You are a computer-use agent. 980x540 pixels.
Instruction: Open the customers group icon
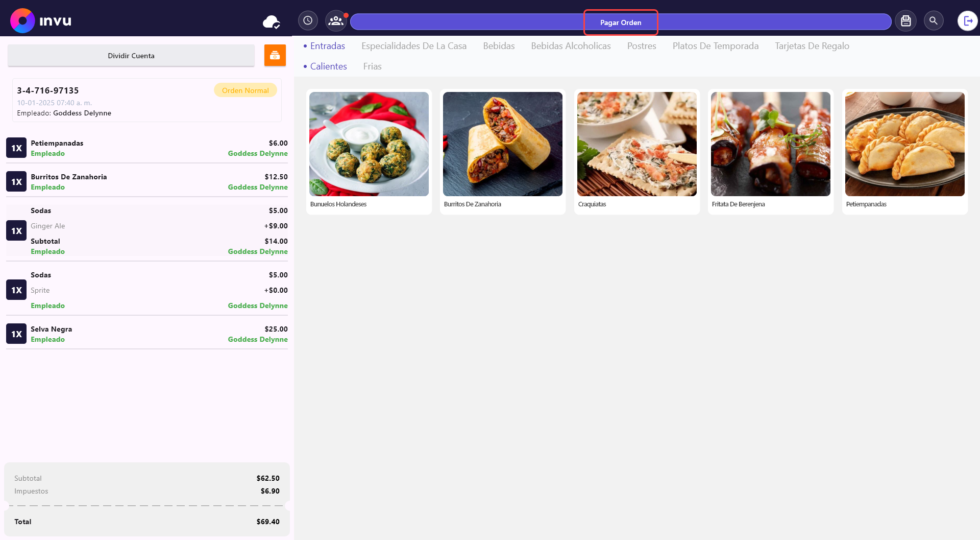(x=336, y=21)
